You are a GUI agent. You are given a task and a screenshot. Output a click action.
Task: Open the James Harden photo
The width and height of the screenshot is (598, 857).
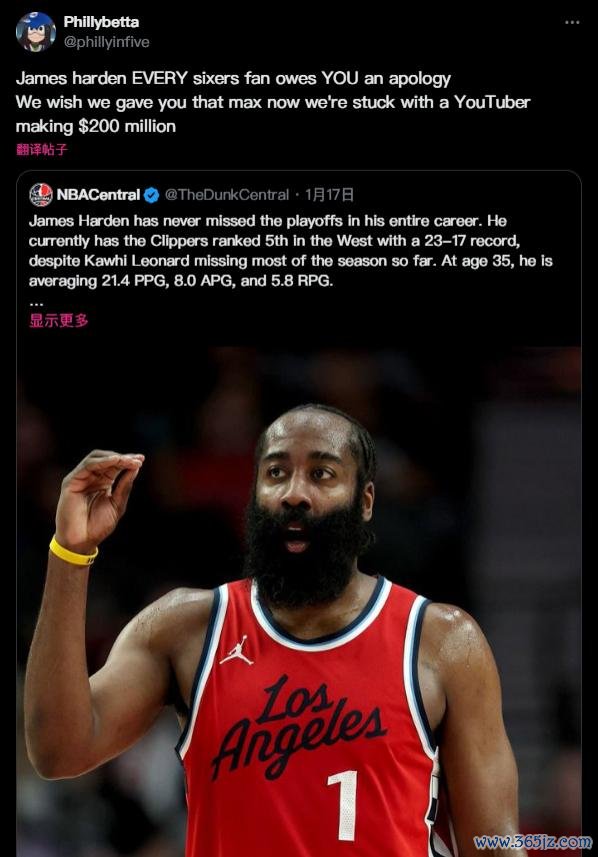tap(299, 601)
